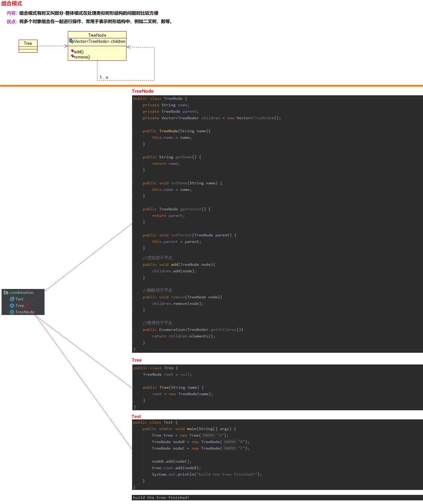Fold the main method in Test class

tap(133, 429)
